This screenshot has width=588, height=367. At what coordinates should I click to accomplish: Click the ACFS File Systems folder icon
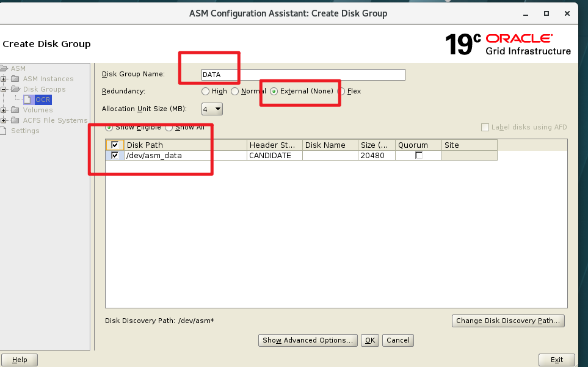tap(15, 120)
